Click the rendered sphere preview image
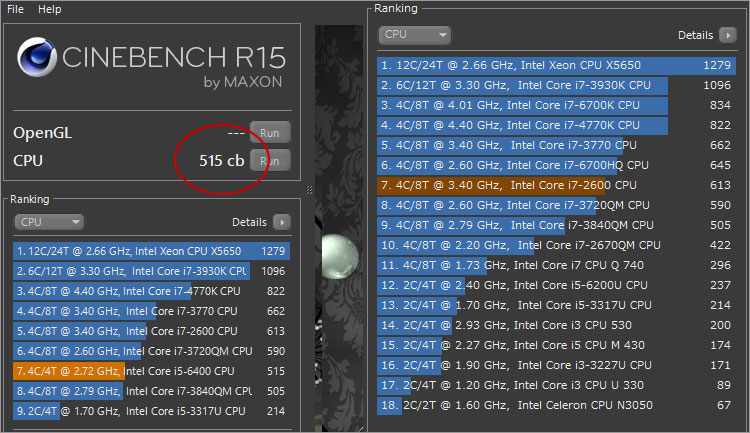This screenshot has height=433, width=750. click(340, 256)
